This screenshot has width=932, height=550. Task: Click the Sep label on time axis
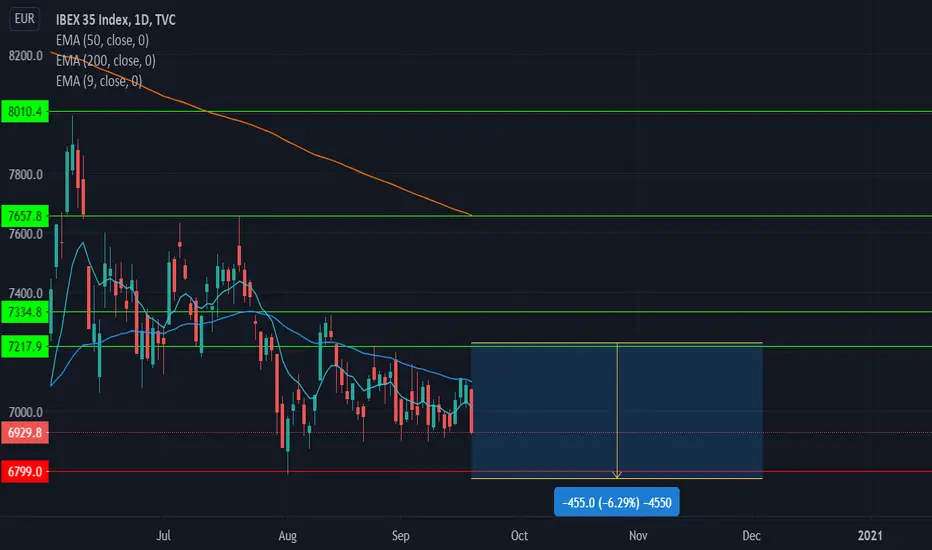pyautogui.click(x=401, y=536)
